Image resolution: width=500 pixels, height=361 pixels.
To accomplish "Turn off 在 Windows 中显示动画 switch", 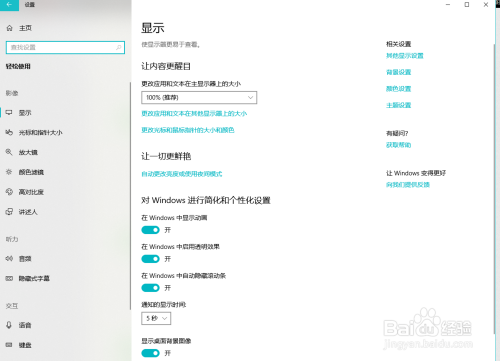I will pyautogui.click(x=150, y=230).
